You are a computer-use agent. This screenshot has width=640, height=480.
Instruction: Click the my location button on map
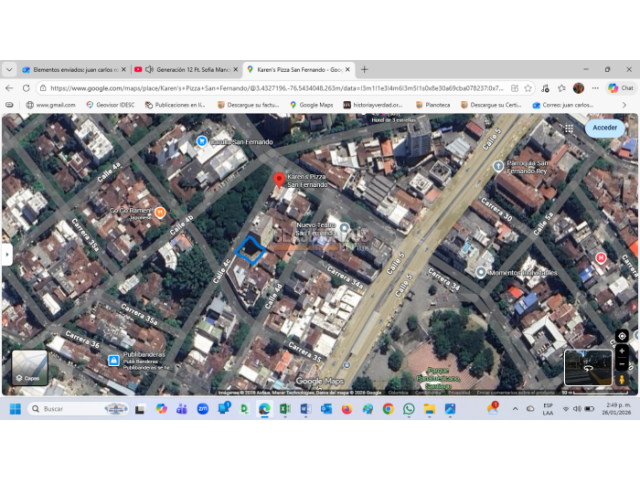click(622, 336)
